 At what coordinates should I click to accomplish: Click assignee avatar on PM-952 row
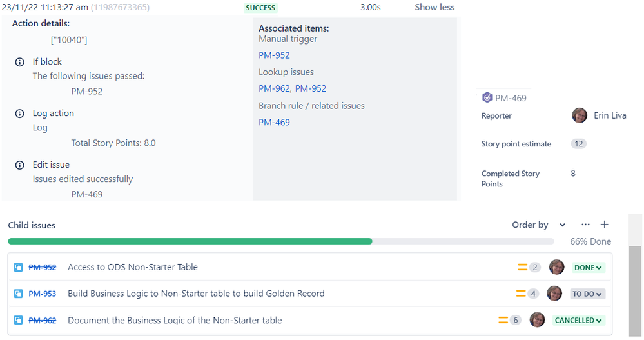coord(556,267)
